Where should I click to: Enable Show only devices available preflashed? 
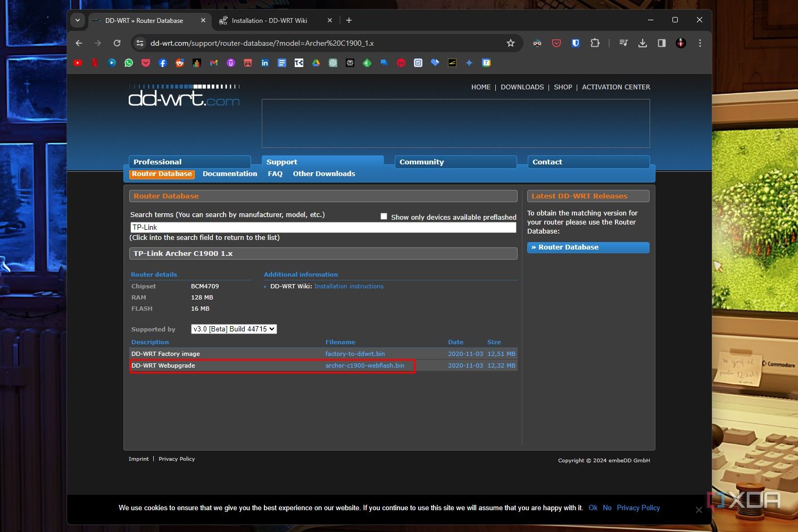coord(384,217)
